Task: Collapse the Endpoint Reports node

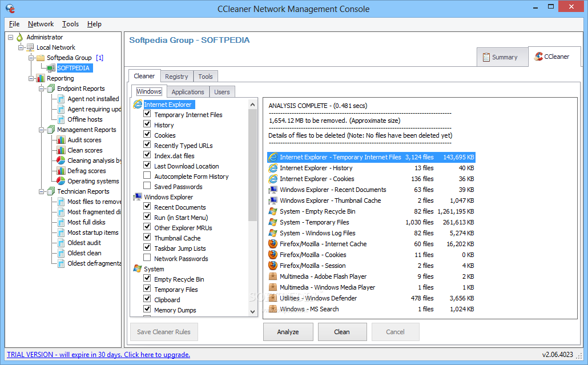Action: pos(42,89)
